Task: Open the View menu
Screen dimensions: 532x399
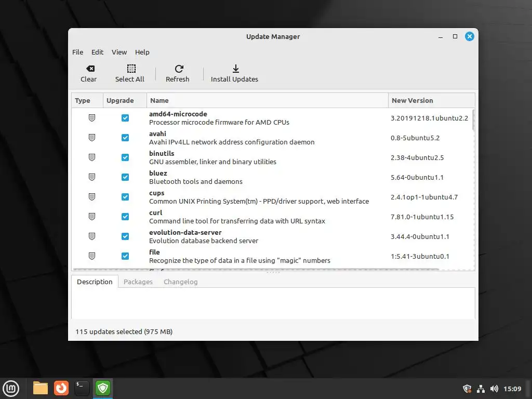Action: pos(119,52)
